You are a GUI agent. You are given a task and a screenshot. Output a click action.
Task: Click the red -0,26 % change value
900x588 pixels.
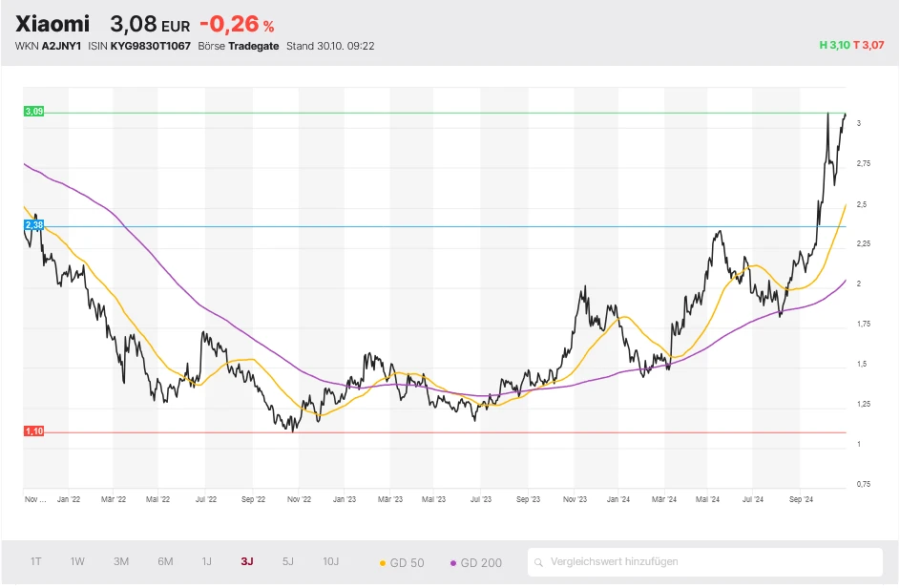[x=236, y=24]
